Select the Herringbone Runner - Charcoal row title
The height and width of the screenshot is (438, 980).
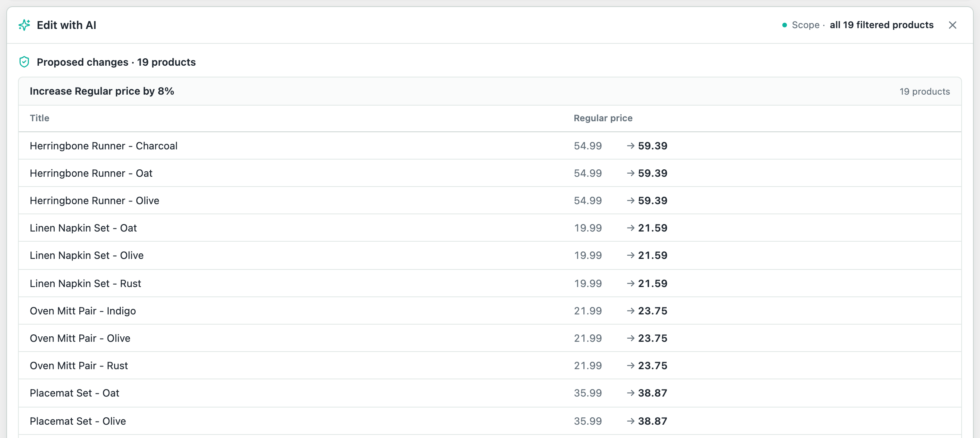pos(104,146)
